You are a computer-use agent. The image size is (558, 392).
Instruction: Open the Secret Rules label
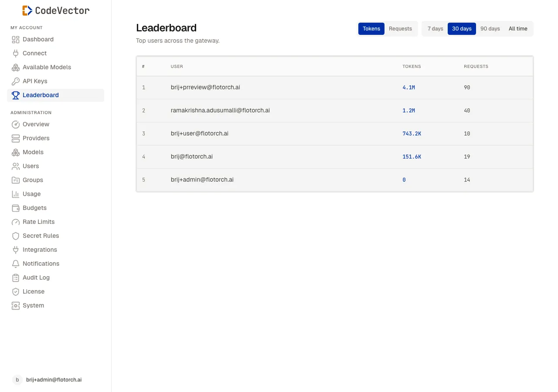(x=41, y=236)
